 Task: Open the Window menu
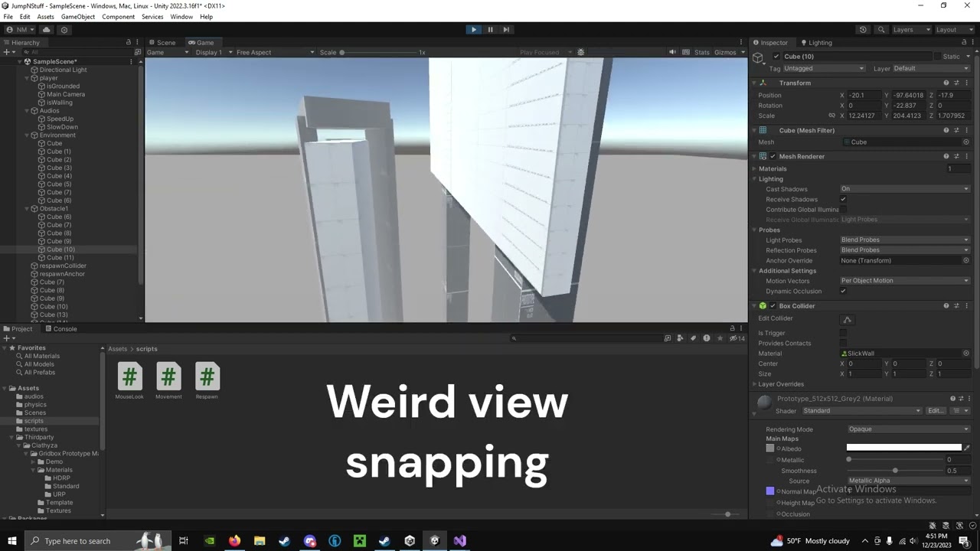pos(181,17)
